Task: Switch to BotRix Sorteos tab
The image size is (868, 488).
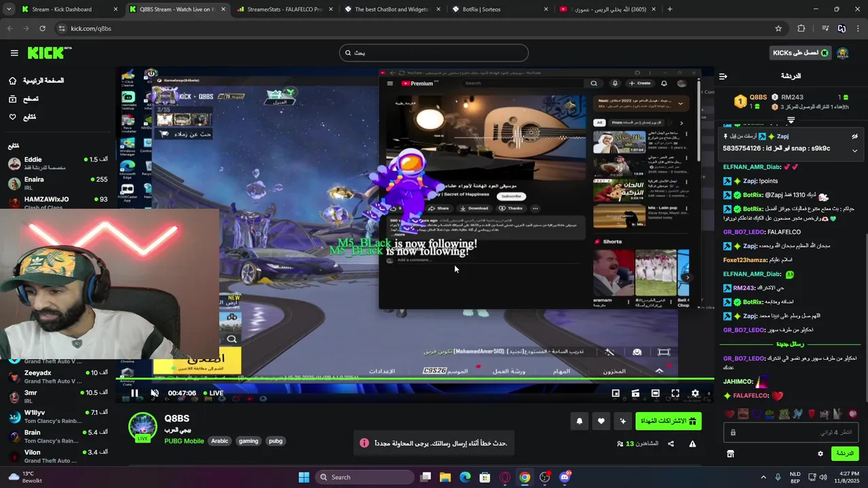Action: [x=498, y=9]
